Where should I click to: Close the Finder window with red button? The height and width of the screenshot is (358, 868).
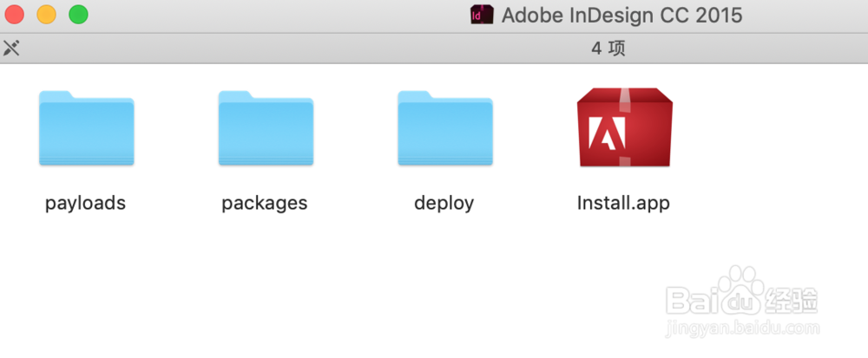[15, 15]
